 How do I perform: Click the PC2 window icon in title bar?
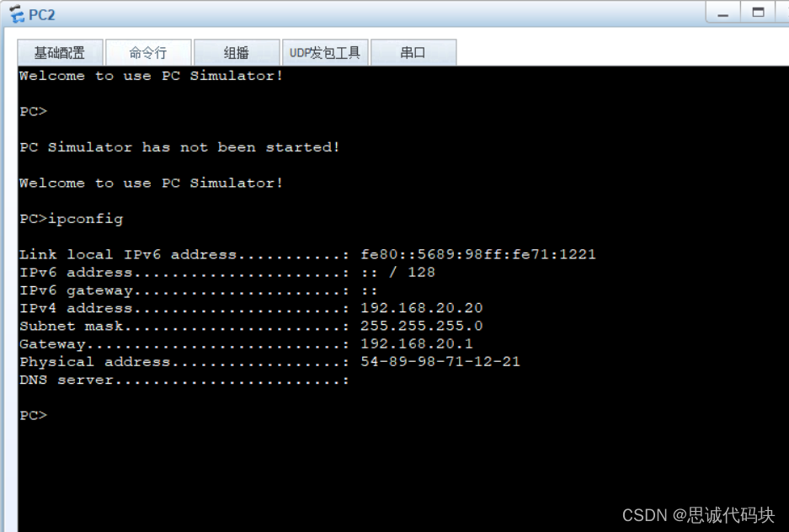coord(17,14)
